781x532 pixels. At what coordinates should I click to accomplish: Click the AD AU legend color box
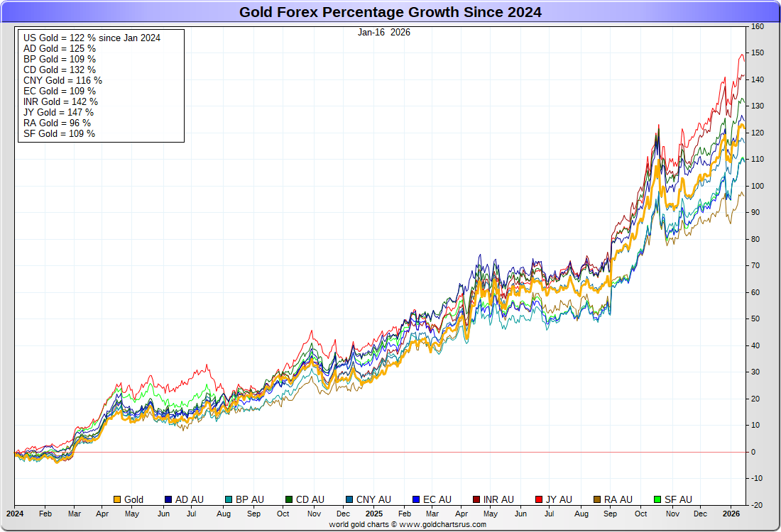169,499
